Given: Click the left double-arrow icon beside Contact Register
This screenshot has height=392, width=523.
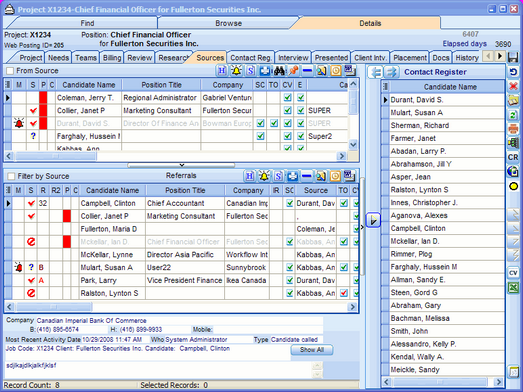Looking at the screenshot, I should tap(376, 72).
